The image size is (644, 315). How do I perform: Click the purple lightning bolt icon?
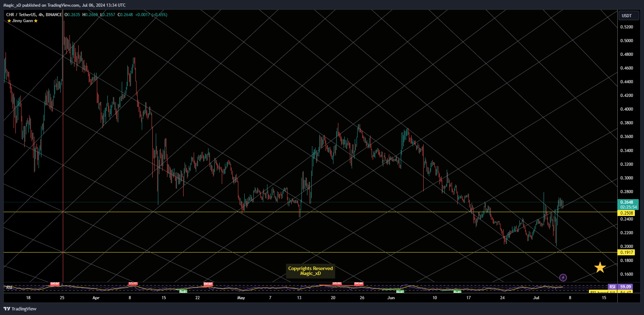[563, 278]
